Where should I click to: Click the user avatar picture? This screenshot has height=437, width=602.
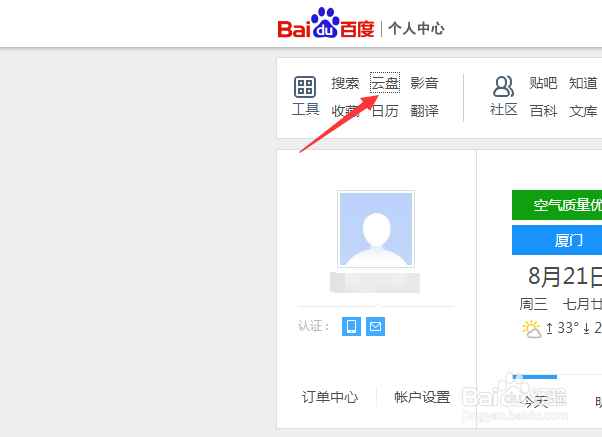pos(376,229)
